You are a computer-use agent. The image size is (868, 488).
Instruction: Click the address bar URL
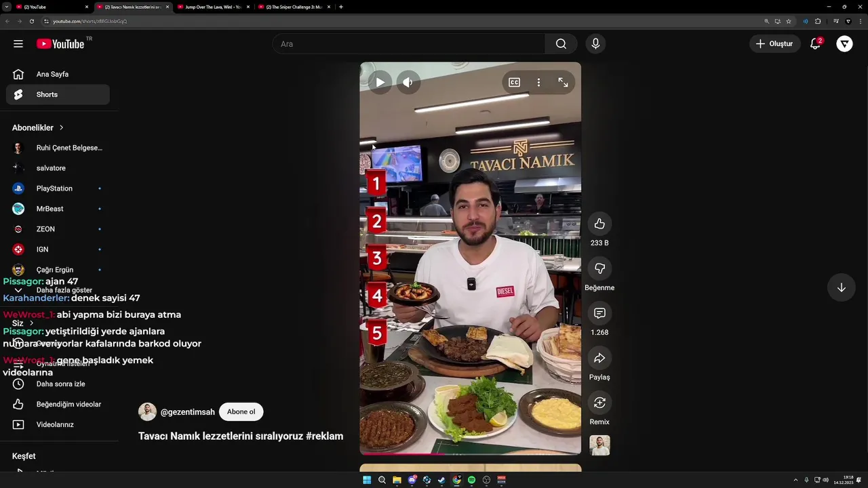point(90,21)
